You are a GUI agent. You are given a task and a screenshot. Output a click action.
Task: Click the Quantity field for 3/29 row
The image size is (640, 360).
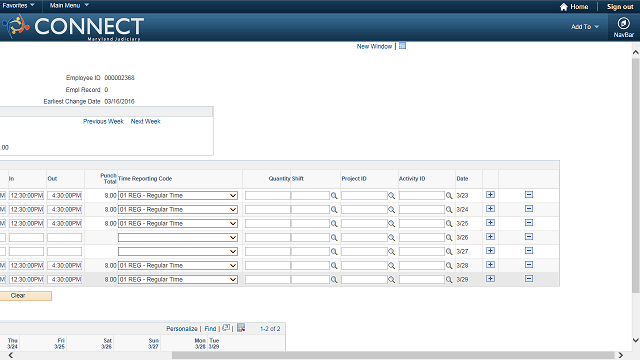[267, 280]
